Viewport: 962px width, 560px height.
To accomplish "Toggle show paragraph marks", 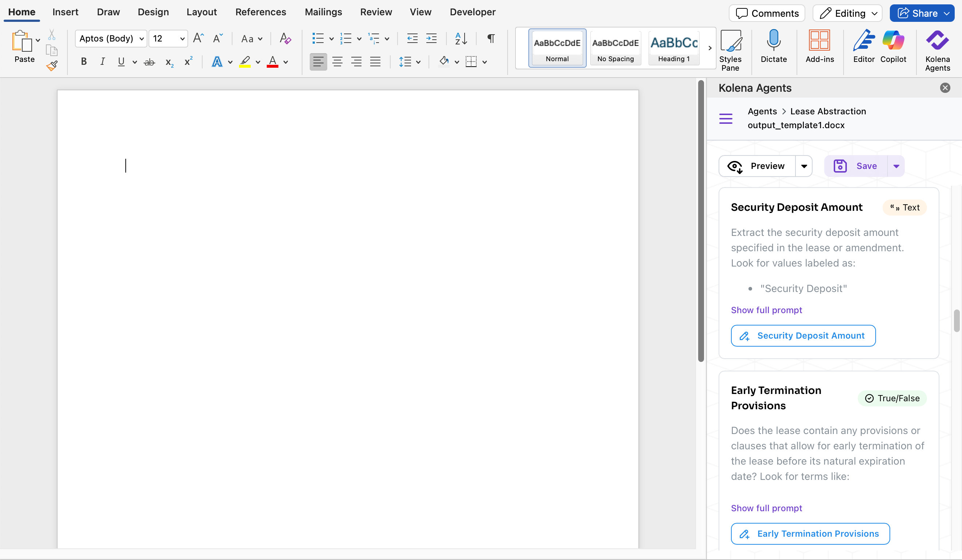I will point(491,39).
